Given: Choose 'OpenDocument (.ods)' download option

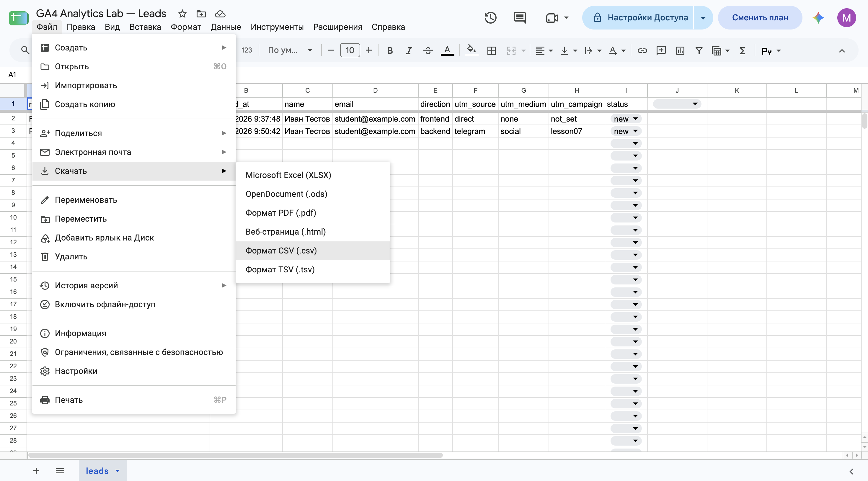Looking at the screenshot, I should 313,194.
